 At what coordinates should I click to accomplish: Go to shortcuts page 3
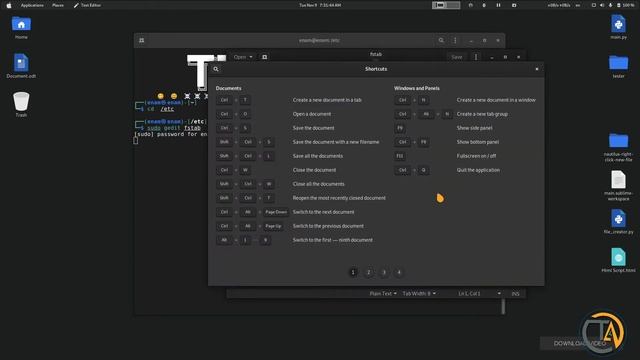tap(384, 272)
